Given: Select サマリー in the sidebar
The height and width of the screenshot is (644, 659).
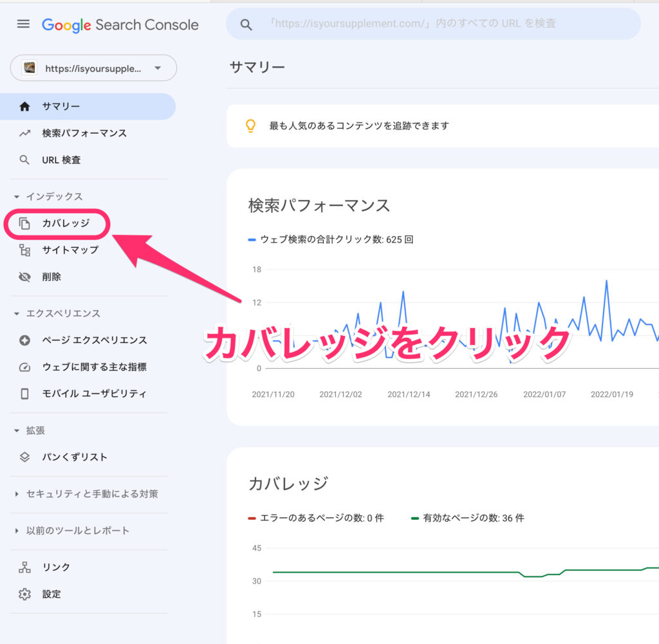Looking at the screenshot, I should (x=88, y=107).
